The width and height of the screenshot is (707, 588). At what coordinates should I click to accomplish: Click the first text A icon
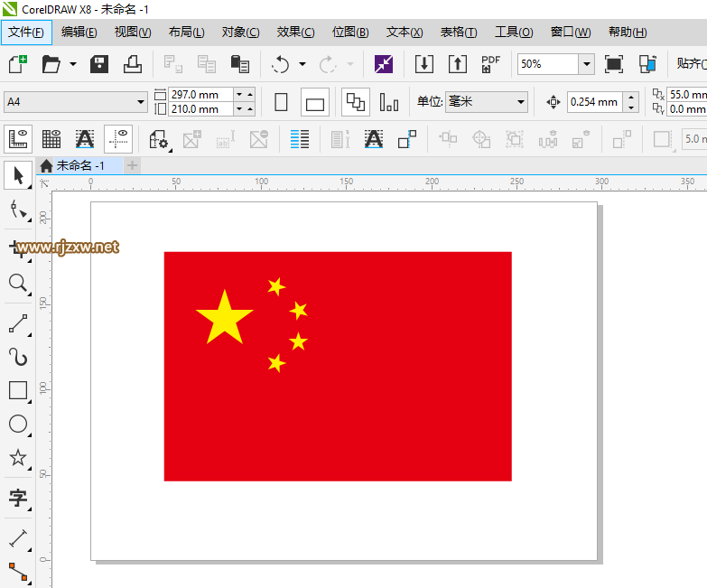click(85, 139)
